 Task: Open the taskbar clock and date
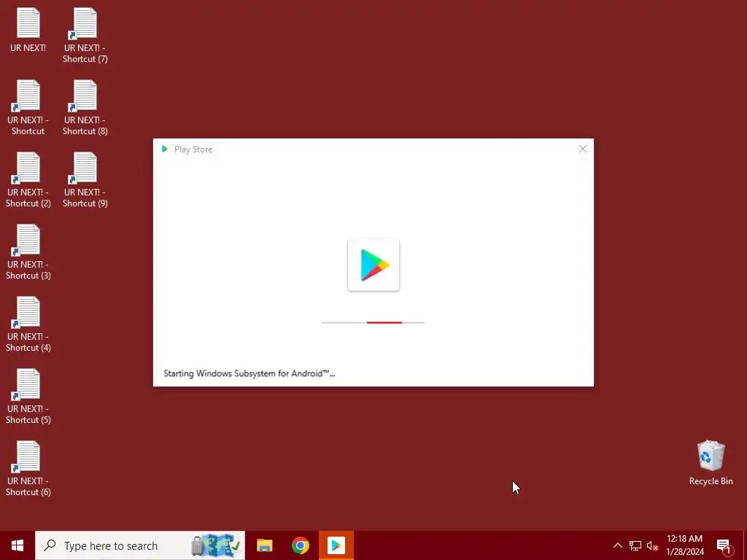click(x=684, y=545)
